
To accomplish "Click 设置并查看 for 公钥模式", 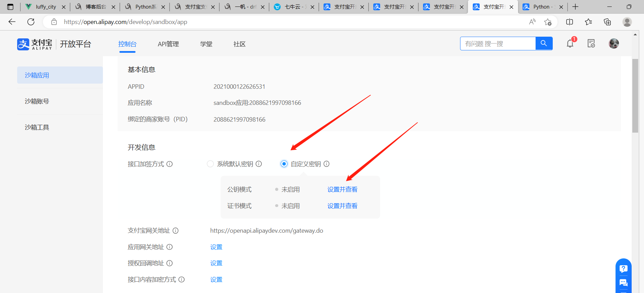I will pyautogui.click(x=342, y=190).
